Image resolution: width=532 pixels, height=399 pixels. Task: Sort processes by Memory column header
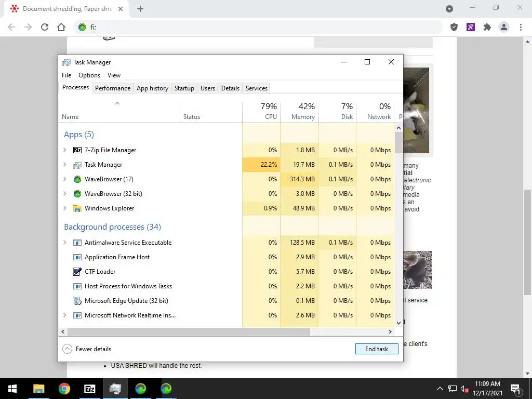(300, 112)
